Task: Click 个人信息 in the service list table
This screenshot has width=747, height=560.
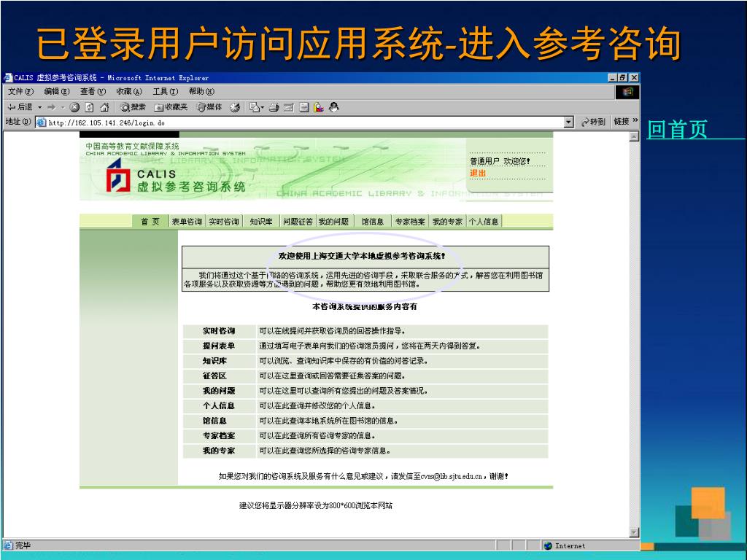Action: tap(219, 405)
